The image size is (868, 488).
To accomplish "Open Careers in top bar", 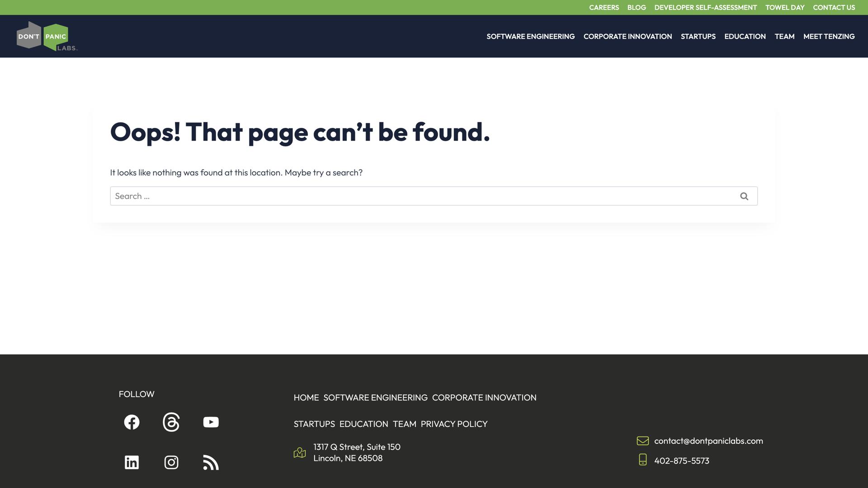I will (x=604, y=7).
